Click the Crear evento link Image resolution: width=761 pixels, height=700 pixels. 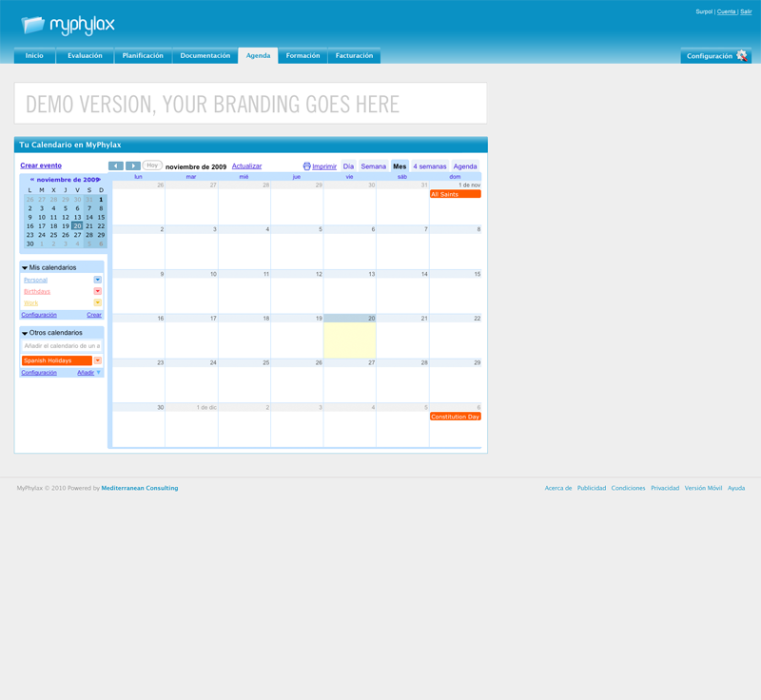tap(41, 165)
